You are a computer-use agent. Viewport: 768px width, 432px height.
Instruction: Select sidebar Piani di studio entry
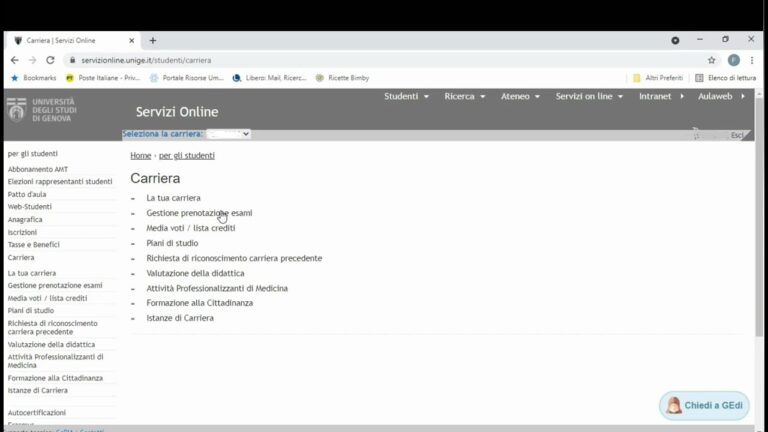point(31,311)
